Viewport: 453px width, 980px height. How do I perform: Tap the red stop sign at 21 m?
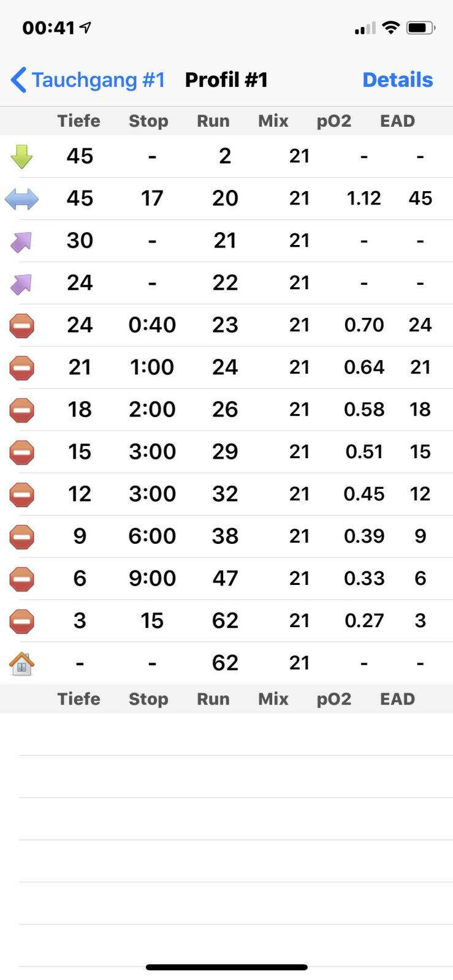[x=21, y=368]
